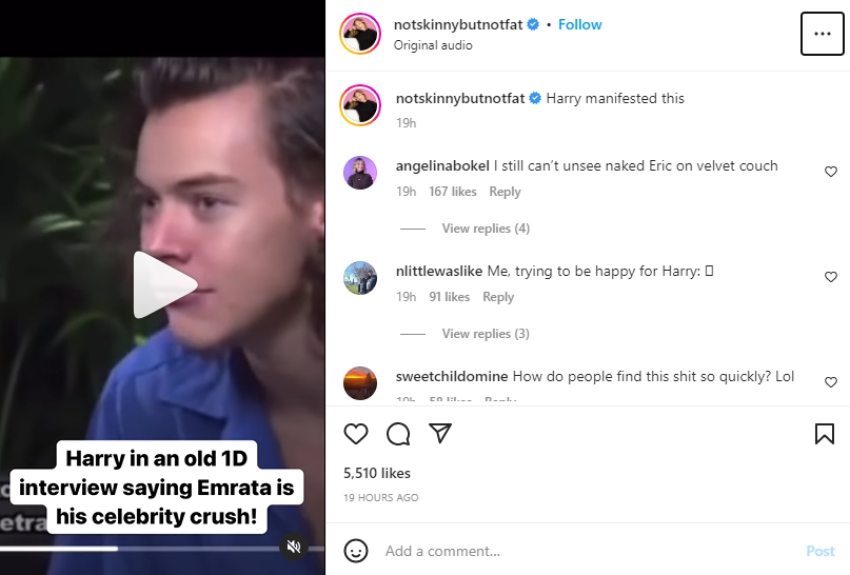Open the three-dot more options menu
Image resolution: width=850 pixels, height=575 pixels.
[x=822, y=34]
